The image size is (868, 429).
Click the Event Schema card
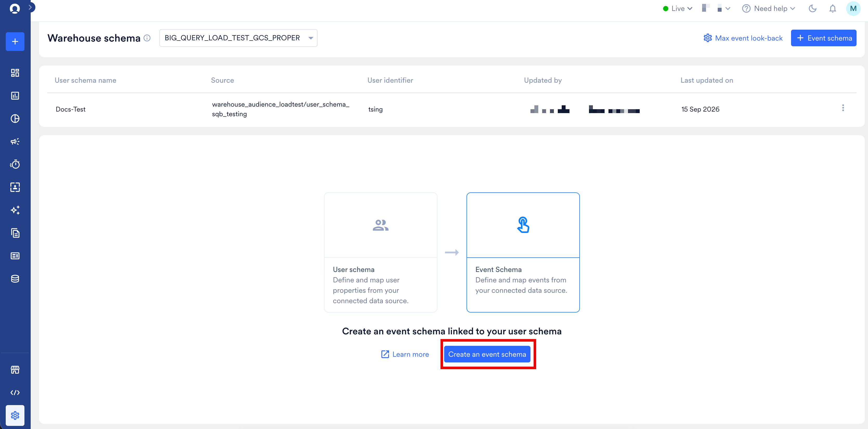523,252
